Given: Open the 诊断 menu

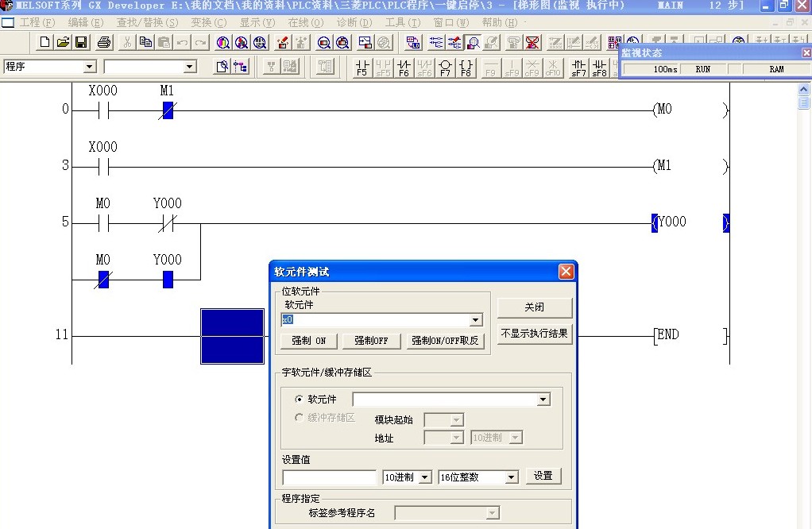Looking at the screenshot, I should tap(354, 23).
